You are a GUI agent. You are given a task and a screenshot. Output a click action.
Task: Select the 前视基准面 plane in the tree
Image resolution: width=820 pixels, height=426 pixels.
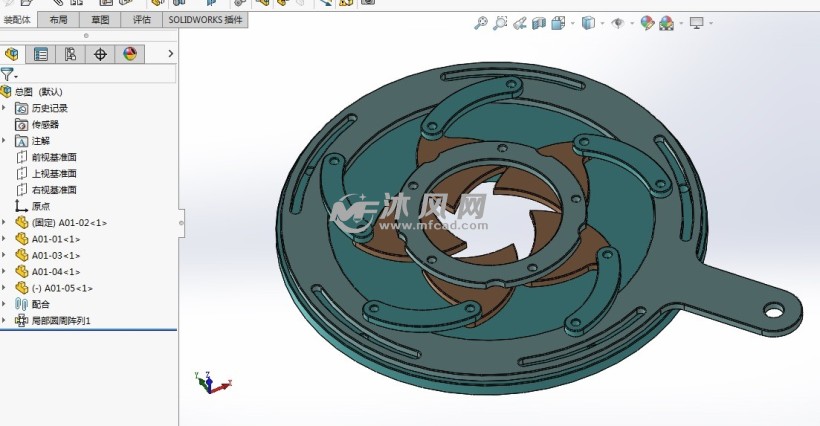pyautogui.click(x=54, y=157)
